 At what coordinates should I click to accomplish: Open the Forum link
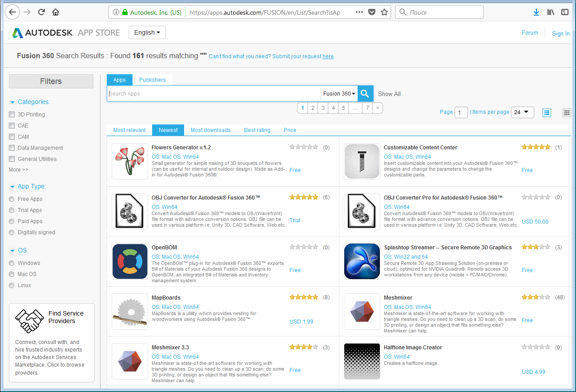tap(530, 32)
